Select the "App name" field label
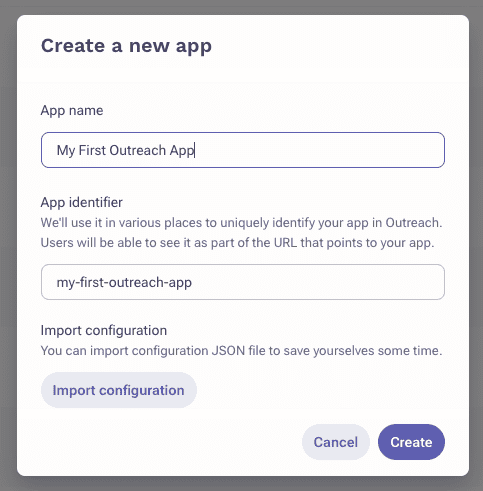The width and height of the screenshot is (483, 491). 72,110
